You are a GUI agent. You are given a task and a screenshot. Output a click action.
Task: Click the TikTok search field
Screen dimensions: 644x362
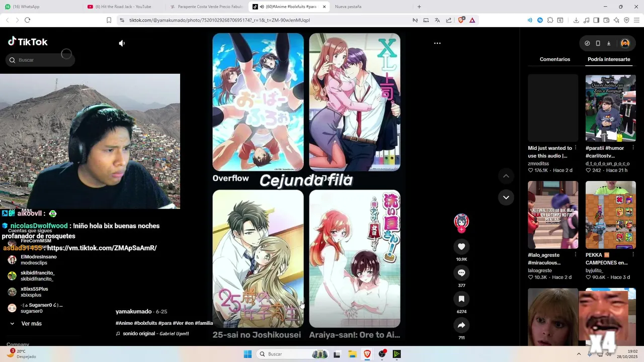[x=40, y=60]
